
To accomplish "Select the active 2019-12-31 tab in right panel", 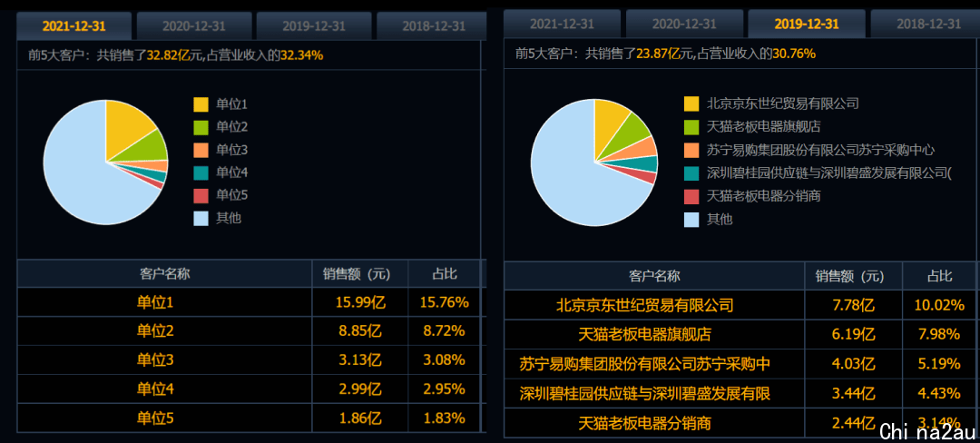I will tap(807, 24).
